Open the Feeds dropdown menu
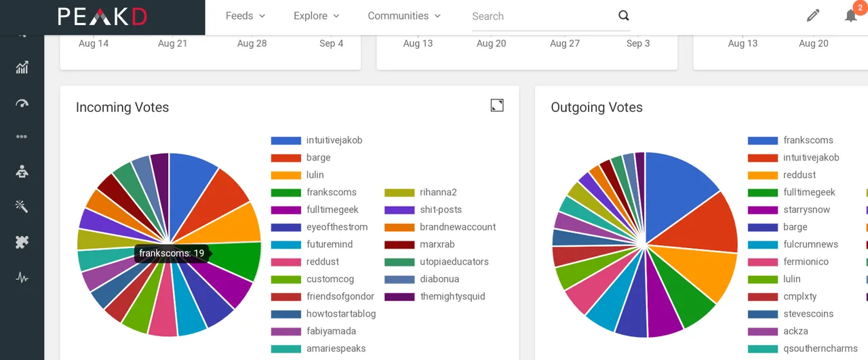 coord(245,16)
